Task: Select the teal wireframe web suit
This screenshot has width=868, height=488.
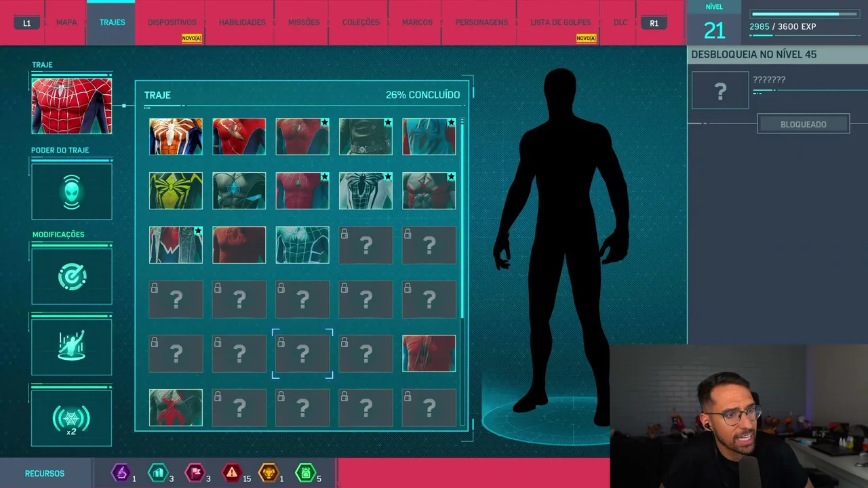Action: (x=302, y=245)
